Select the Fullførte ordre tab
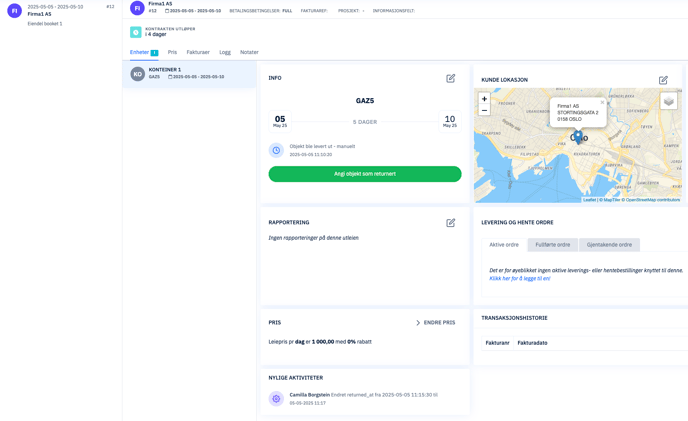The height and width of the screenshot is (421, 688). (x=553, y=245)
